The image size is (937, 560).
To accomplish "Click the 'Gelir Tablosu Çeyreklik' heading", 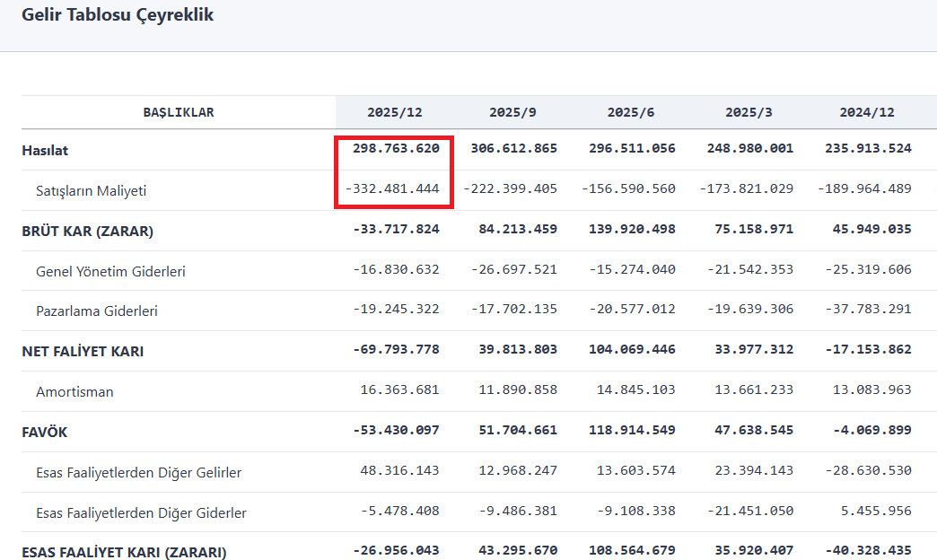I will point(117,15).
